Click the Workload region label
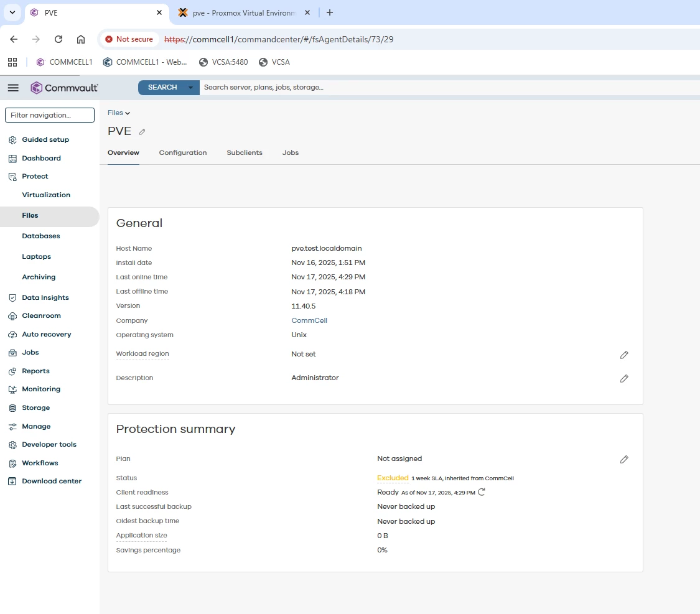The height and width of the screenshot is (614, 700). (142, 354)
